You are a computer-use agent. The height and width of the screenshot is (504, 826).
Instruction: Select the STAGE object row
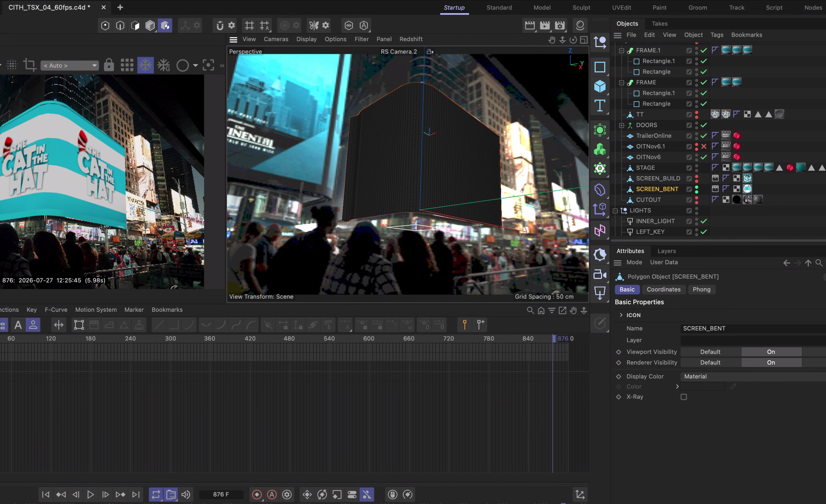tap(645, 168)
